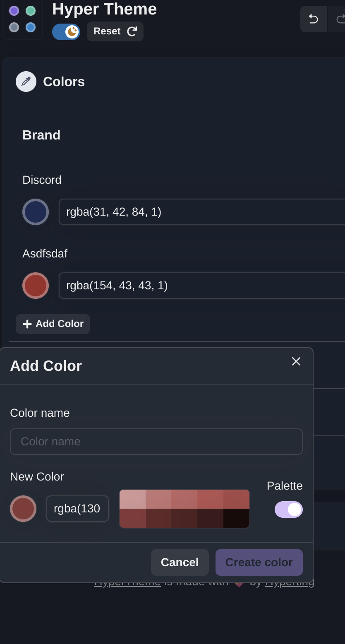Image resolution: width=345 pixels, height=644 pixels.
Task: Open the Hyper Theme title area
Action: (104, 9)
